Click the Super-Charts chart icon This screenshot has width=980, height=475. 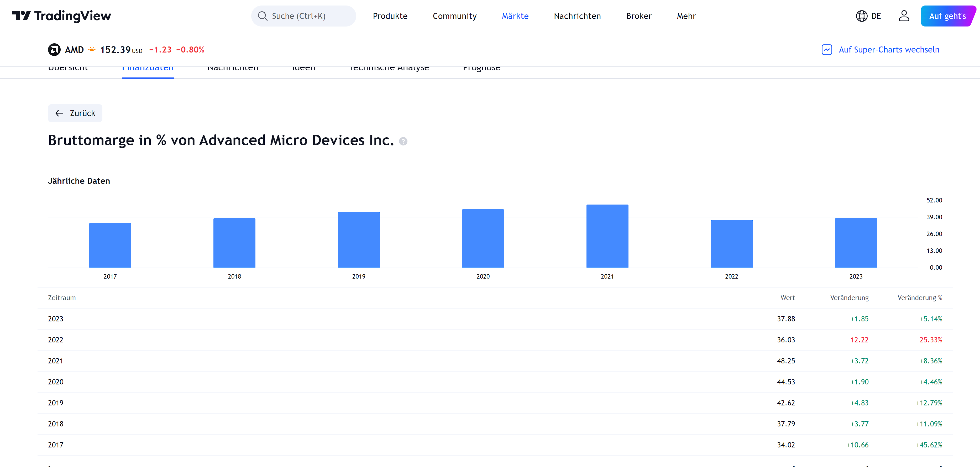[x=827, y=50]
